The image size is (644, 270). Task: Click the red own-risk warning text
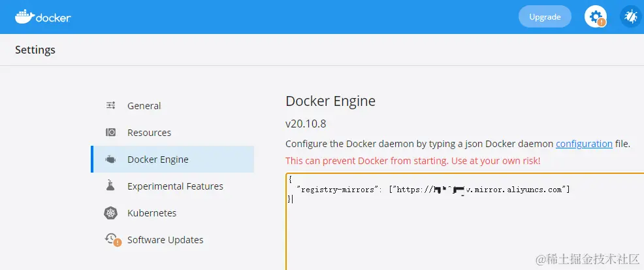coord(413,161)
